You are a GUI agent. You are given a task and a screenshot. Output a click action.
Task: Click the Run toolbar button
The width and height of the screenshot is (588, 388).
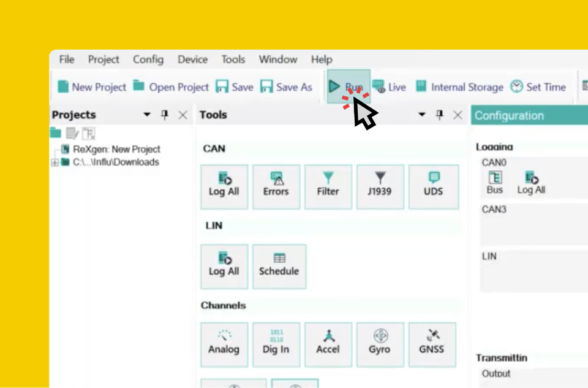(x=349, y=86)
